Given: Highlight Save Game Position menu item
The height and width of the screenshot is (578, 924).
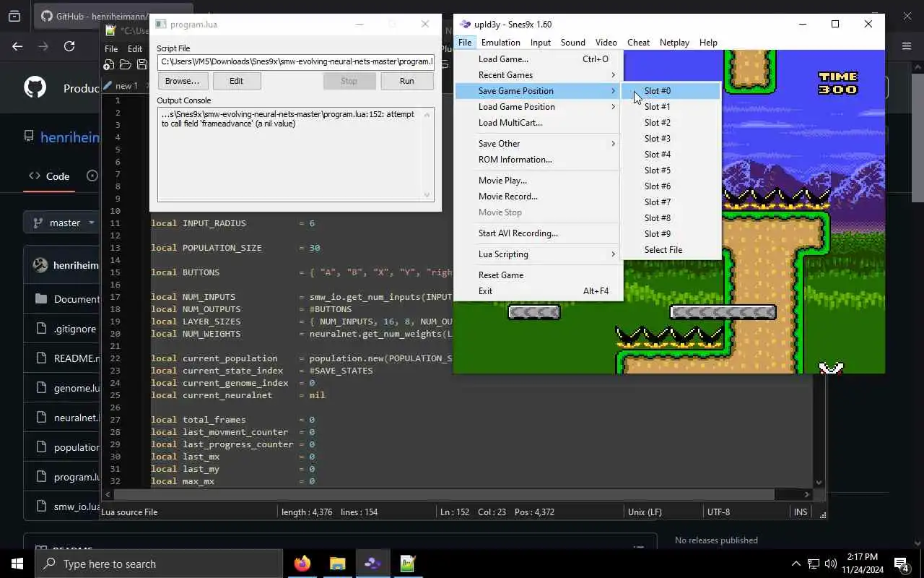Looking at the screenshot, I should 539,91.
